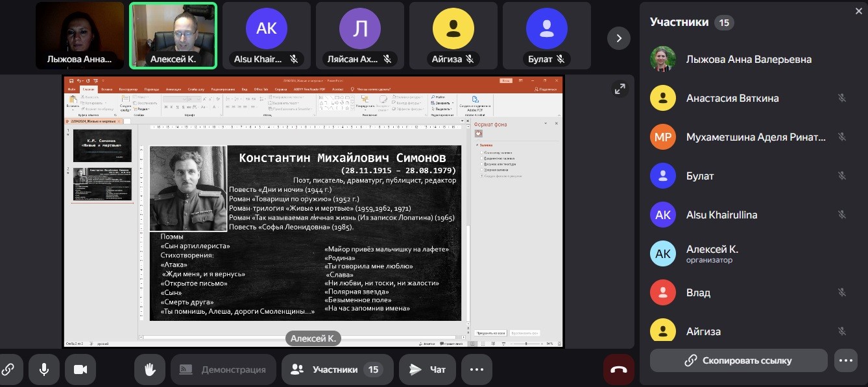Expand shared screen to fullscreen
Screen dimensions: 868x387
620,89
